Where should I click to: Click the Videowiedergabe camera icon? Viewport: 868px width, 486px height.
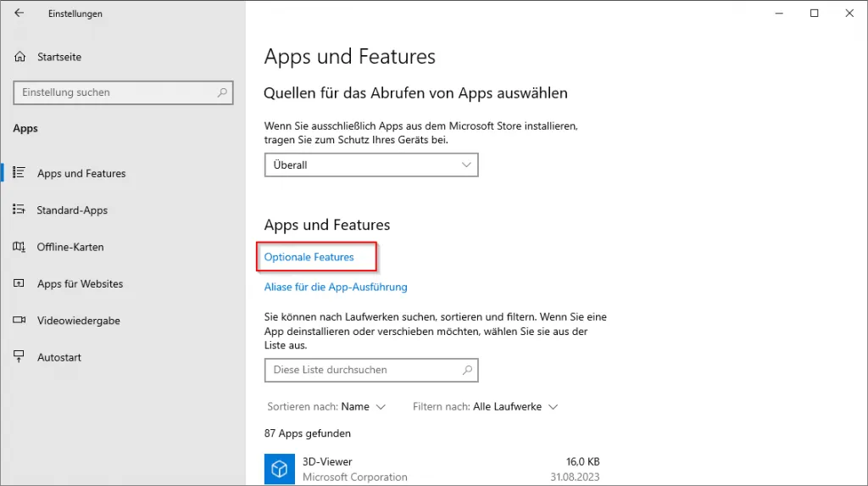click(x=19, y=321)
